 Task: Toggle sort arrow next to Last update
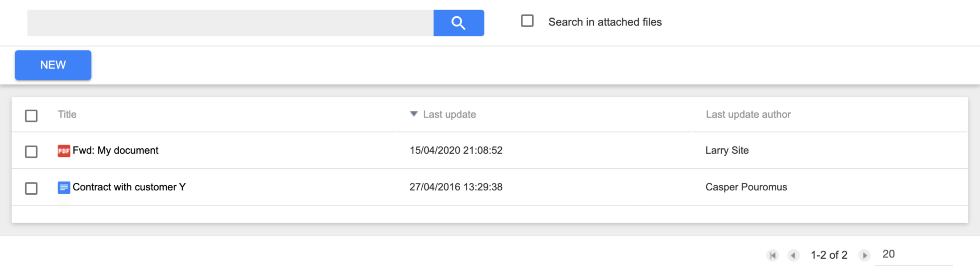point(414,114)
